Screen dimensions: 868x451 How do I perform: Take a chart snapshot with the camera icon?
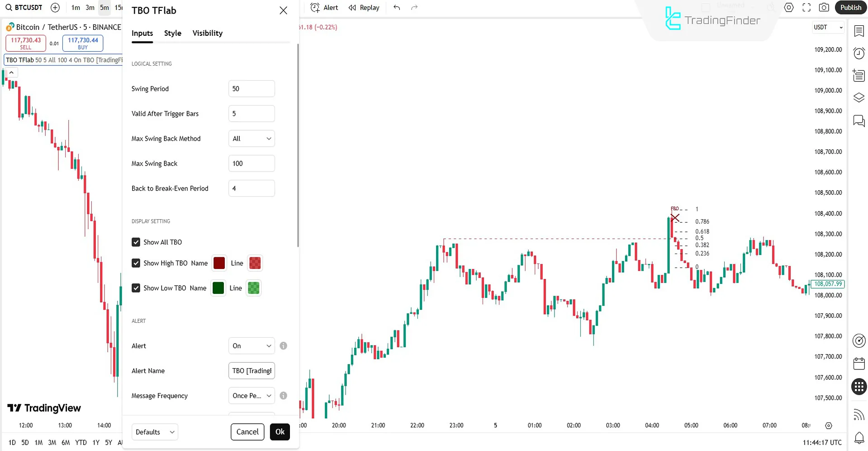824,7
